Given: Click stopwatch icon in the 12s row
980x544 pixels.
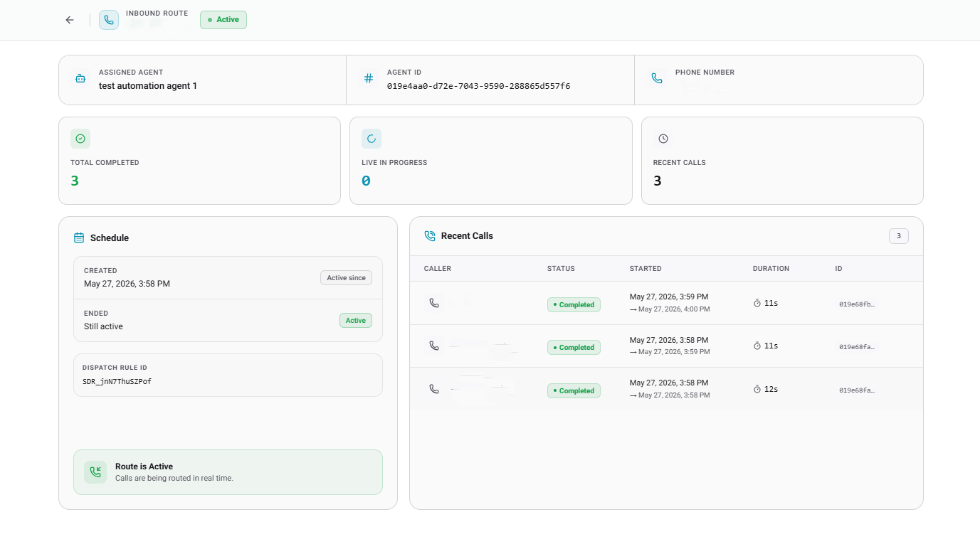Looking at the screenshot, I should [x=757, y=389].
